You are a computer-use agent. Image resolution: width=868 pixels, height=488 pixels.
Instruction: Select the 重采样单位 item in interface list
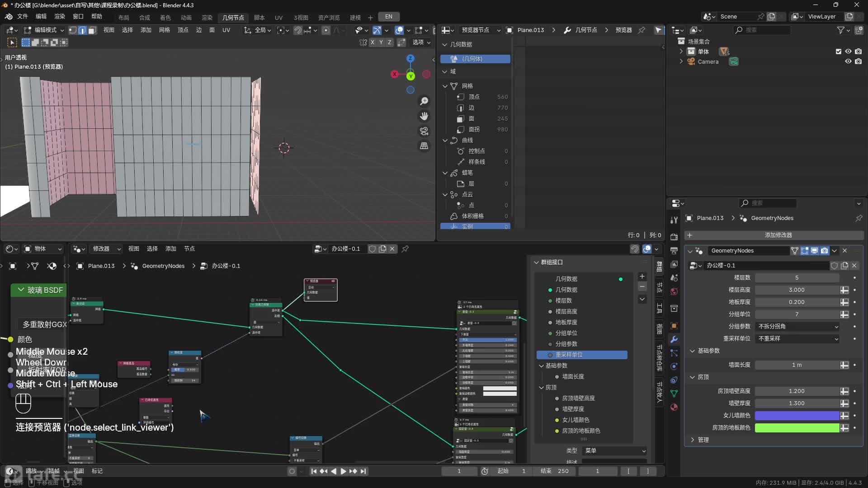582,355
